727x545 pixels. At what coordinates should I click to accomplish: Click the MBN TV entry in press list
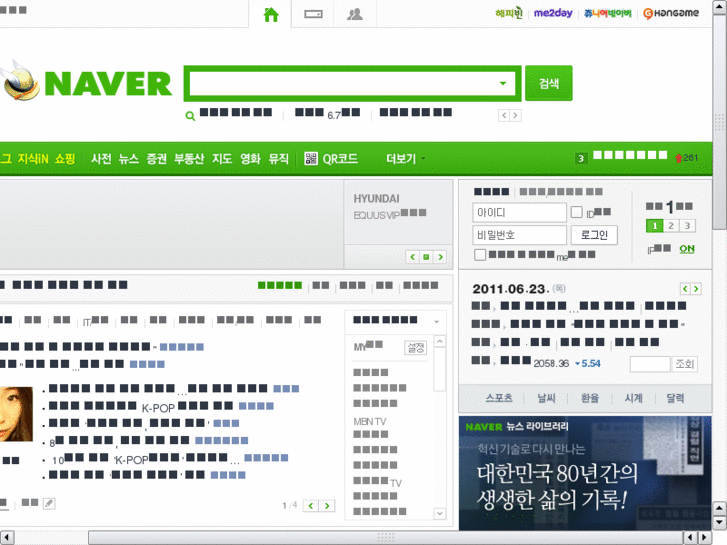(x=370, y=421)
